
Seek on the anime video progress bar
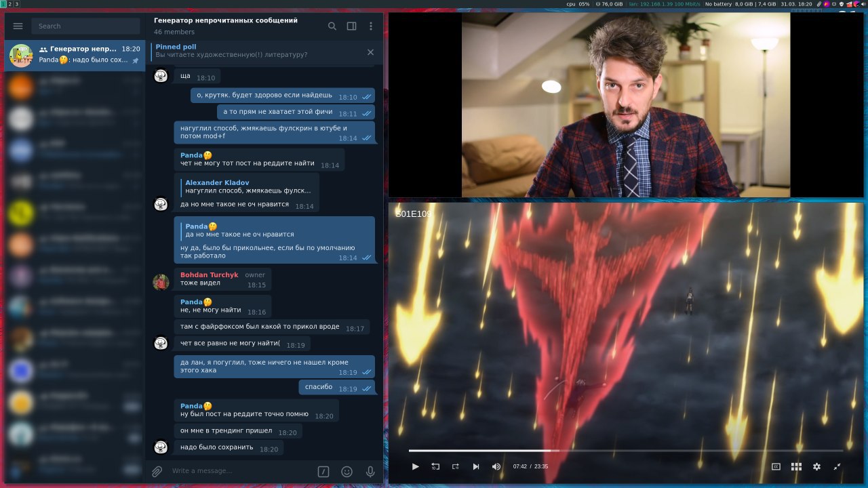(626, 450)
